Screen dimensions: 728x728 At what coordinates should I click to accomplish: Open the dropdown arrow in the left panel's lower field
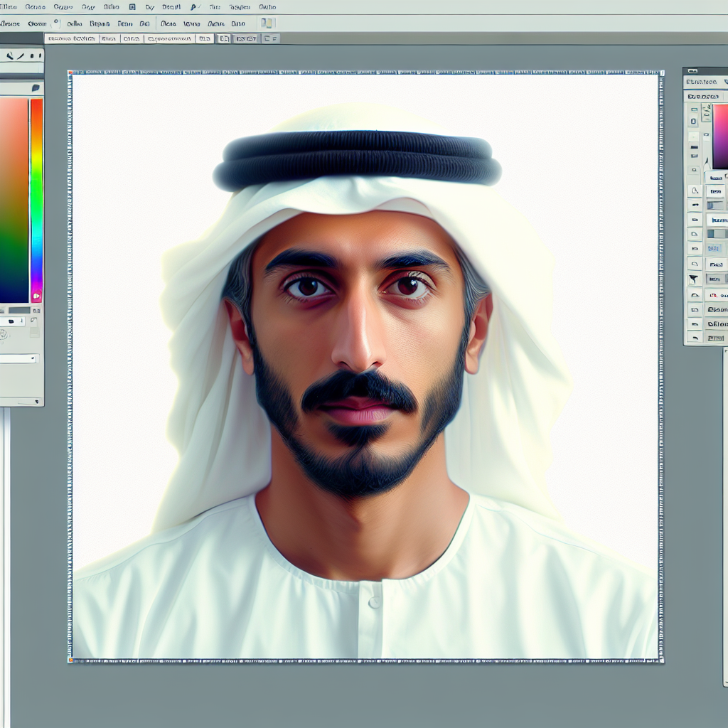click(33, 358)
